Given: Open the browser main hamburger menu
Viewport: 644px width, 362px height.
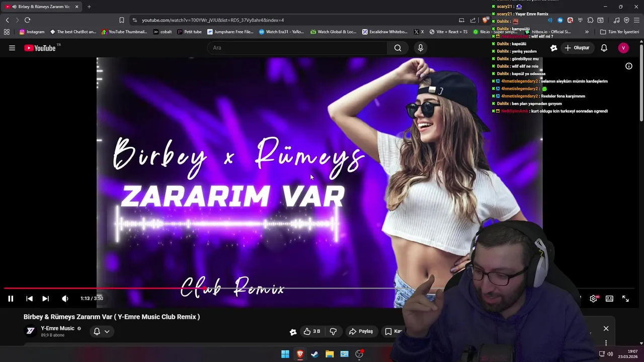Looking at the screenshot, I should pos(636,20).
